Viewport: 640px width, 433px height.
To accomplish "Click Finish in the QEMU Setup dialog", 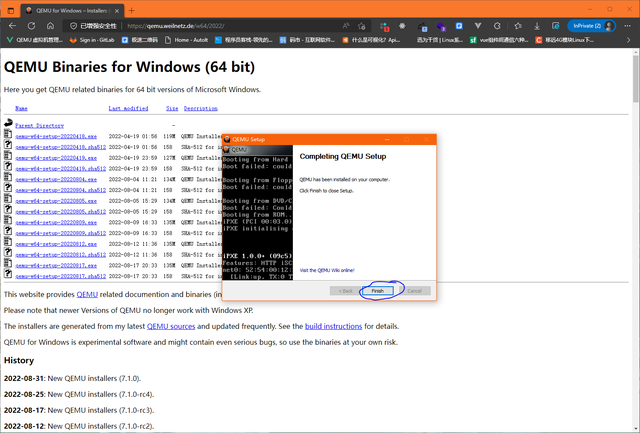I will tap(377, 291).
